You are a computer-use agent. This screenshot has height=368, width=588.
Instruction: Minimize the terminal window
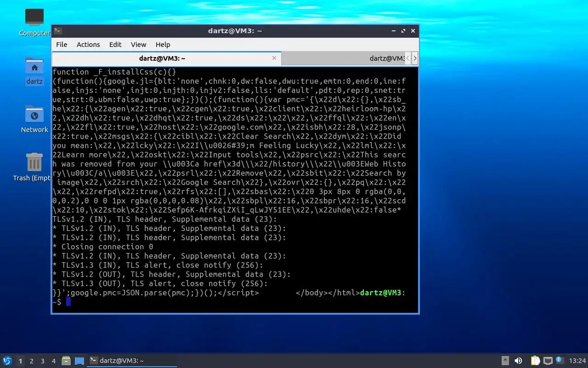coord(394,31)
